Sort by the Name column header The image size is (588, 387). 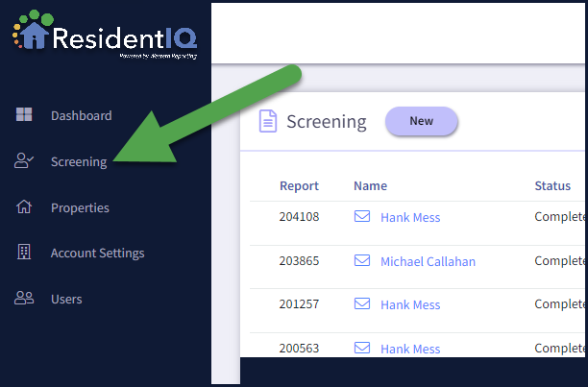[371, 186]
